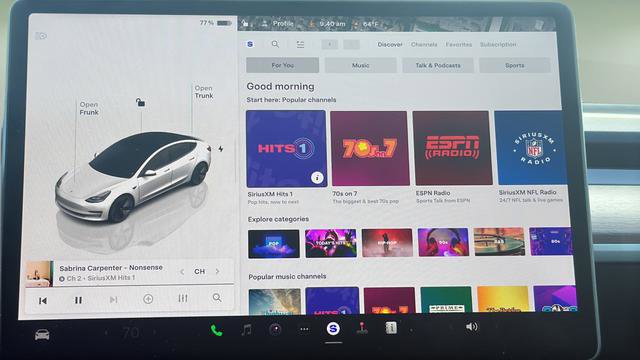Tap the Ch 2 SiriusXM Hits 1 label

97,278
